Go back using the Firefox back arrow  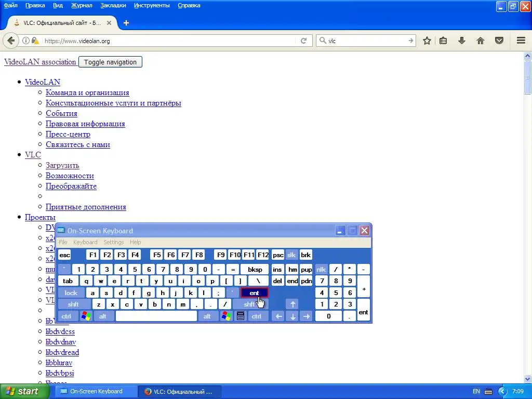click(x=11, y=41)
